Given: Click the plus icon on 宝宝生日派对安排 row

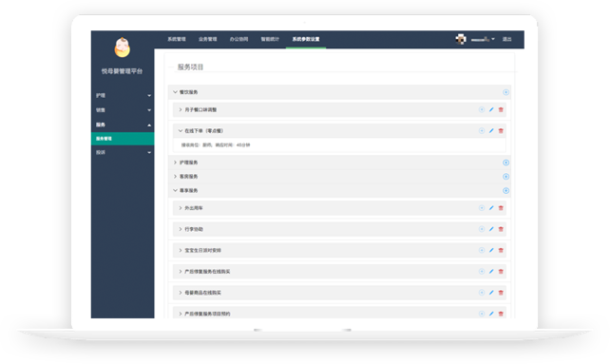Looking at the screenshot, I should (482, 250).
